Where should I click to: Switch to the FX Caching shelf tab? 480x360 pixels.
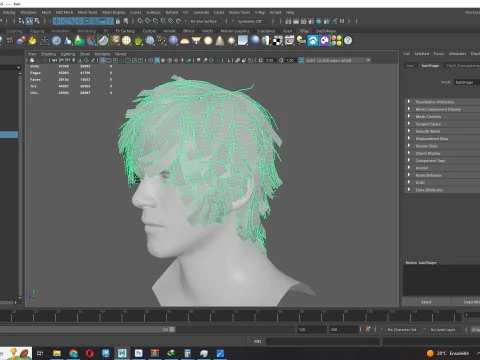tap(125, 31)
